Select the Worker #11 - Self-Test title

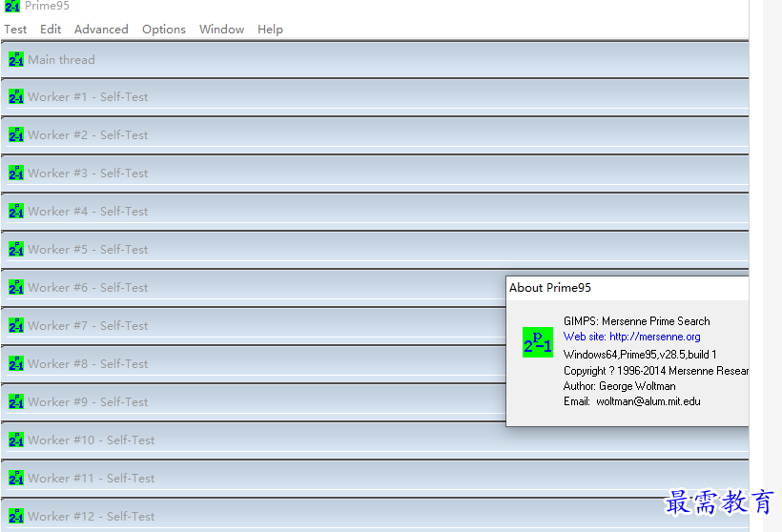[92, 479]
